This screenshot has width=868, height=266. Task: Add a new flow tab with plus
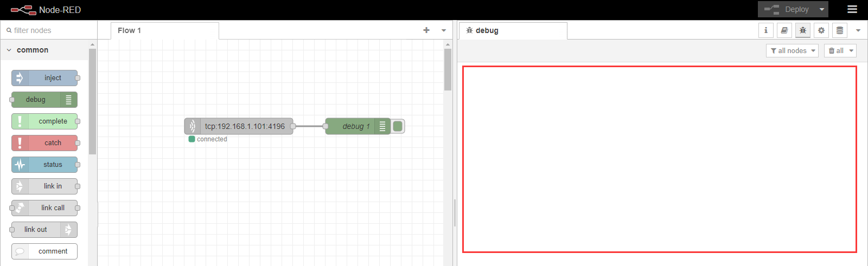[426, 30]
